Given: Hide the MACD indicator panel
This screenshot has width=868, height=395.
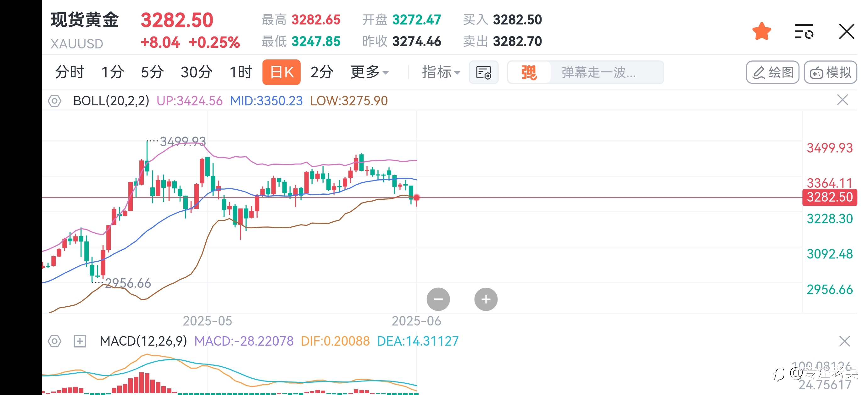Looking at the screenshot, I should (x=844, y=341).
